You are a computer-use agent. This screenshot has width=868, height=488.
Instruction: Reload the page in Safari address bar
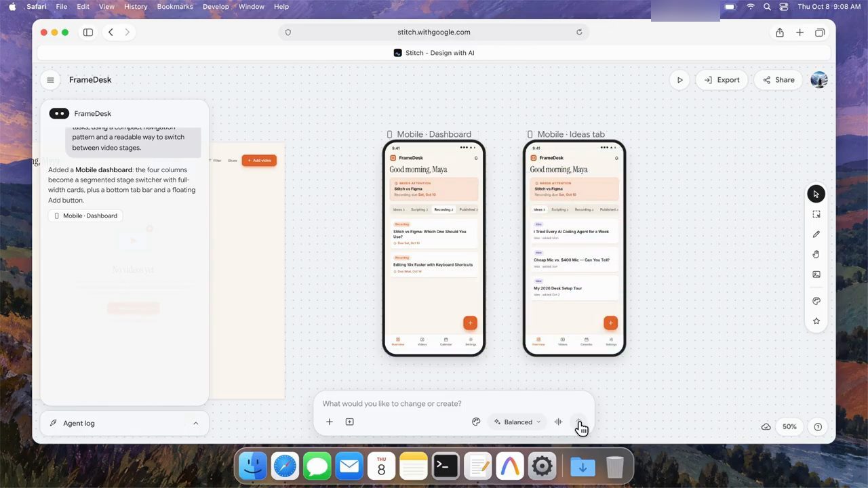coord(579,32)
